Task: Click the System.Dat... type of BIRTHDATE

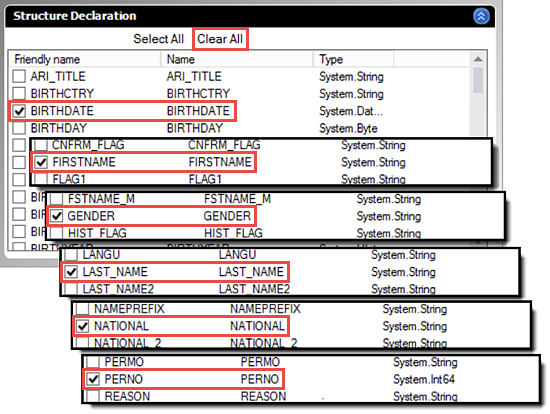Action: (x=351, y=111)
